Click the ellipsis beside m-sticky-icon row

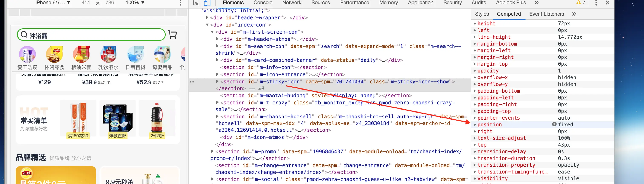[192, 82]
